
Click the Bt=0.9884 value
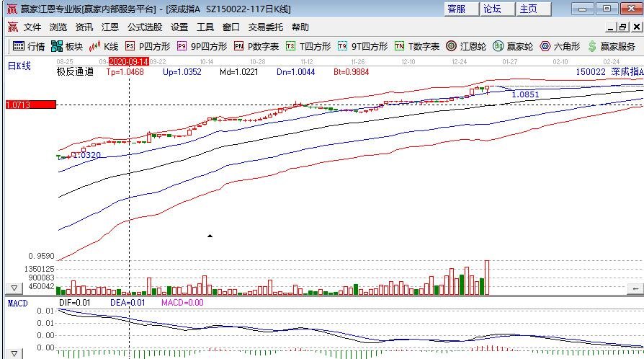351,72
